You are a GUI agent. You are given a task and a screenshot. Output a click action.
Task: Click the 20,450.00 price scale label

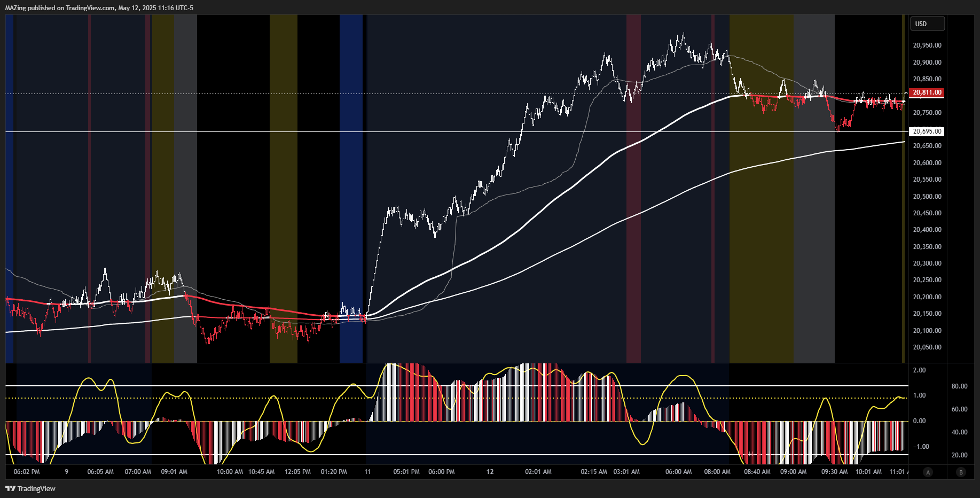927,213
